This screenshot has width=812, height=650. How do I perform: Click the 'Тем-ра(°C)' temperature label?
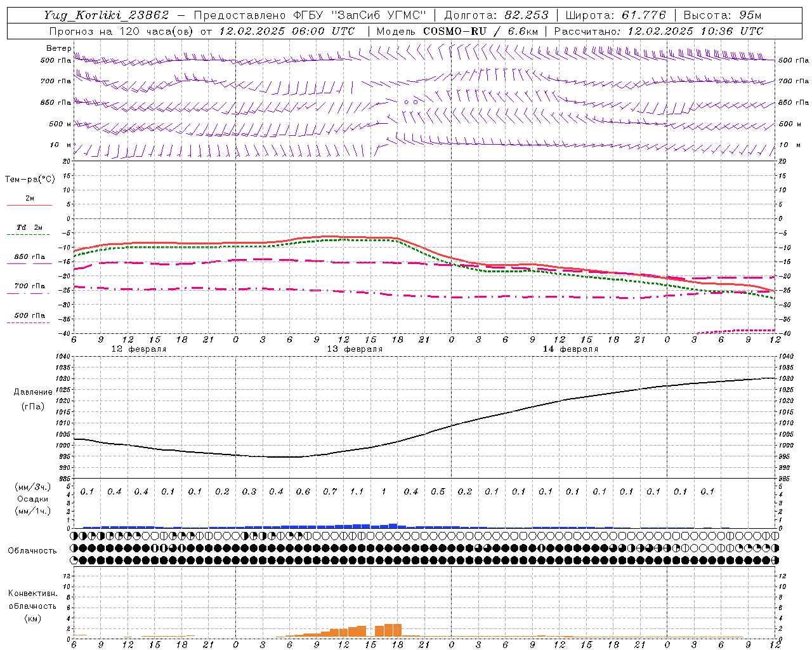pos(30,180)
